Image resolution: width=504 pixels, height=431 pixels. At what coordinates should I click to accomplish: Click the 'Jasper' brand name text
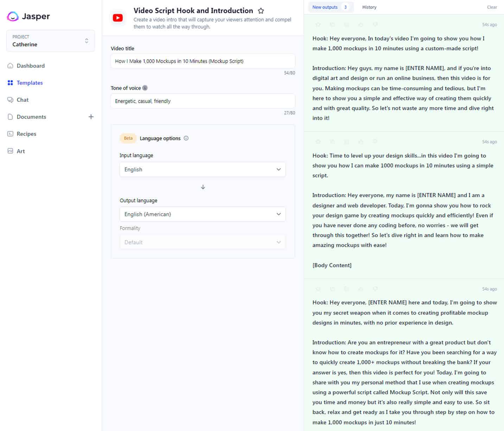click(36, 16)
